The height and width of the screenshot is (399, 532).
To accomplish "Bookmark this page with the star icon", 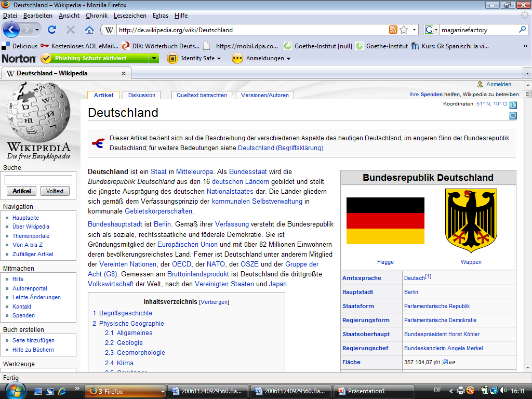I will [x=403, y=30].
